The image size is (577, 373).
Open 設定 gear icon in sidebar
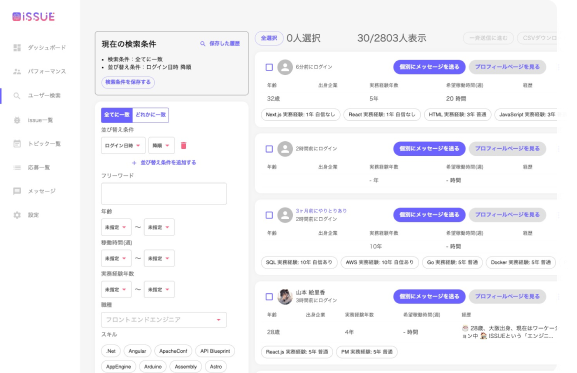pyautogui.click(x=17, y=215)
